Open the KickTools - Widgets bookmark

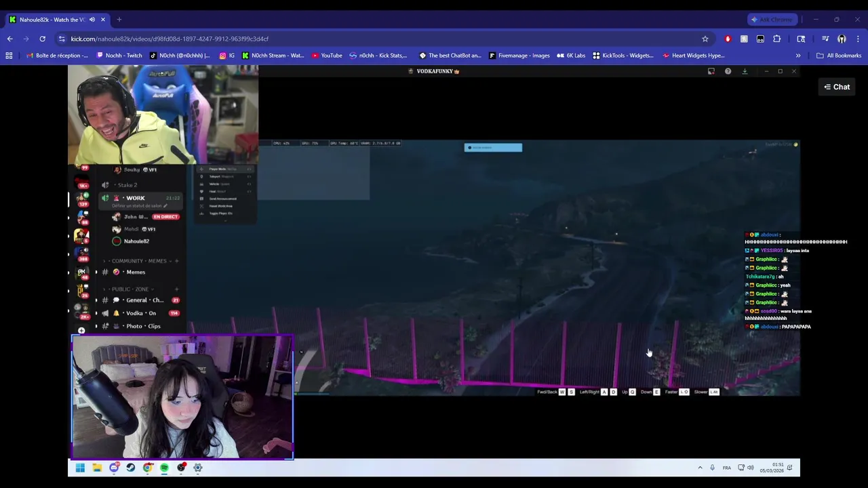click(623, 56)
